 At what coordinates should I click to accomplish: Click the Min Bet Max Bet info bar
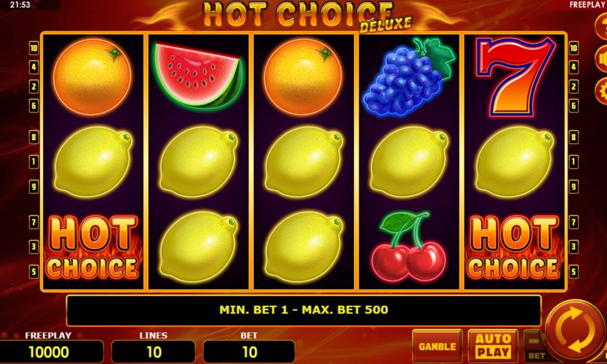pos(303,310)
